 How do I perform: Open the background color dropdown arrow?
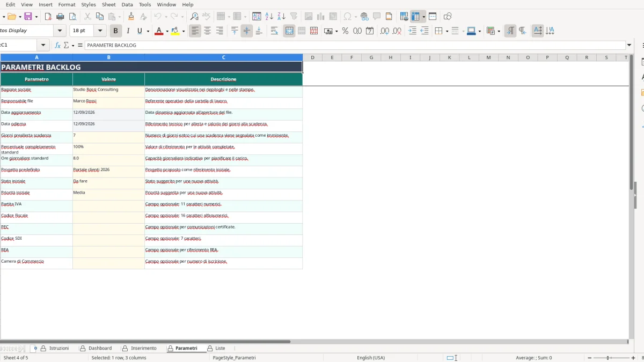184,31
